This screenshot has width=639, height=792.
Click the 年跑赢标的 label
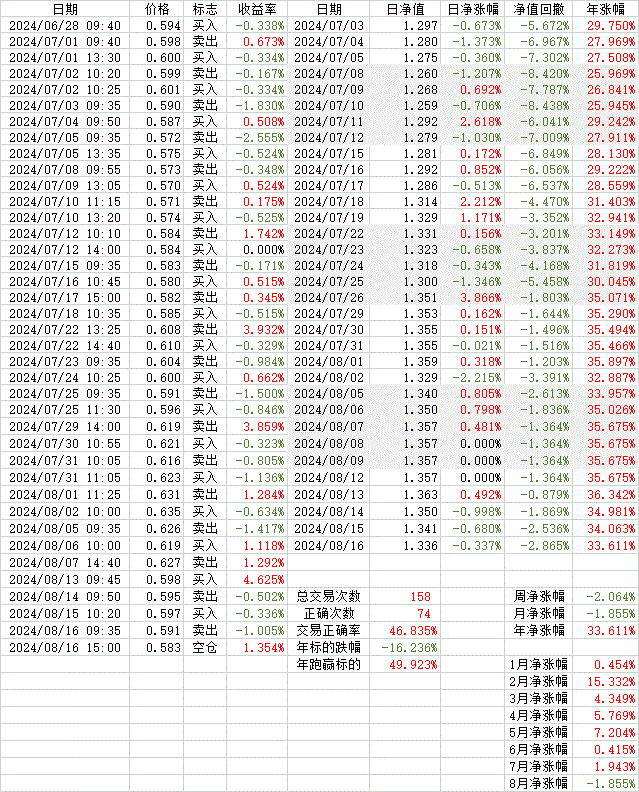pos(328,664)
